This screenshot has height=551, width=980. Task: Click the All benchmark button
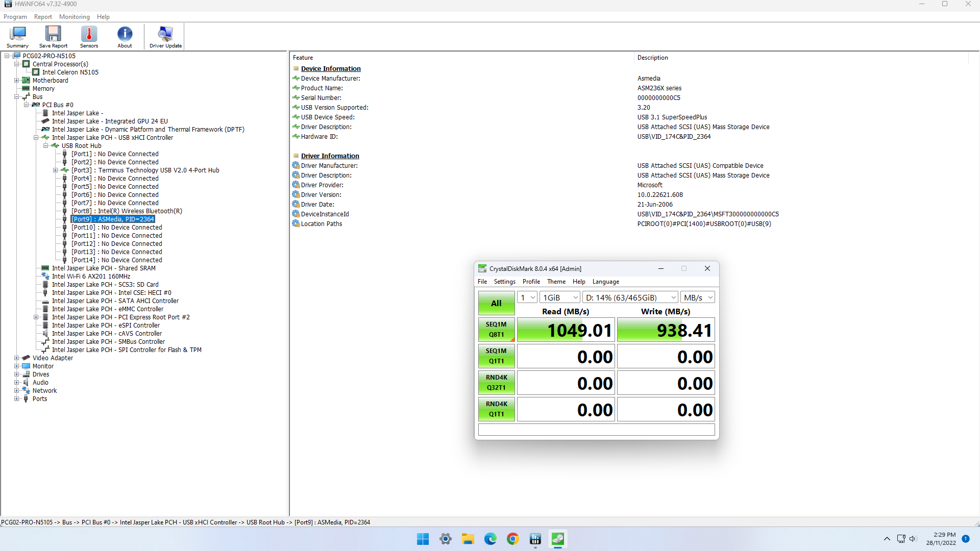point(496,303)
